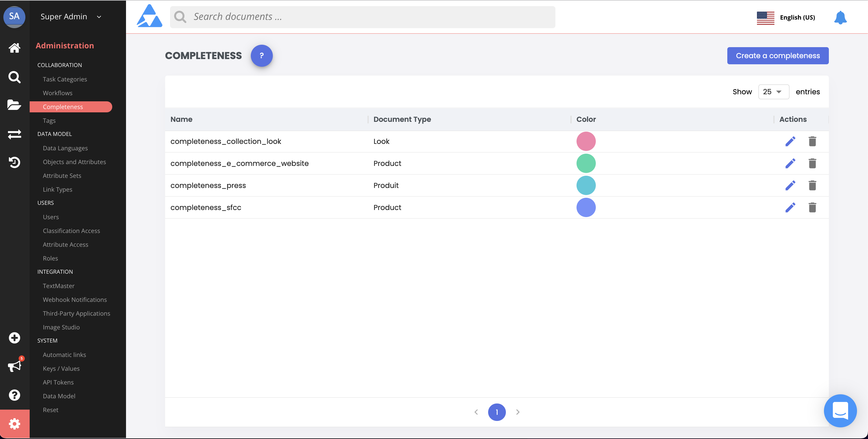The height and width of the screenshot is (439, 868).
Task: Click Create a completeness button
Action: (x=778, y=56)
